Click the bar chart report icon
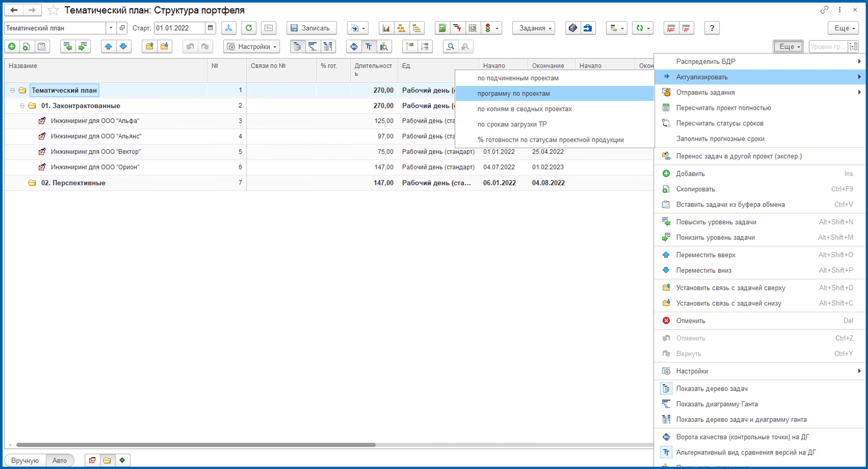The image size is (868, 469). click(386, 28)
